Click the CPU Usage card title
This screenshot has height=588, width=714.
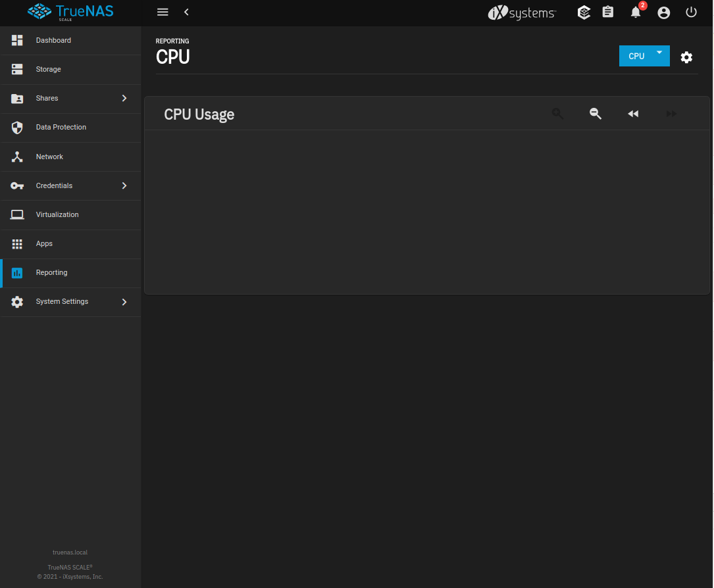pos(199,114)
